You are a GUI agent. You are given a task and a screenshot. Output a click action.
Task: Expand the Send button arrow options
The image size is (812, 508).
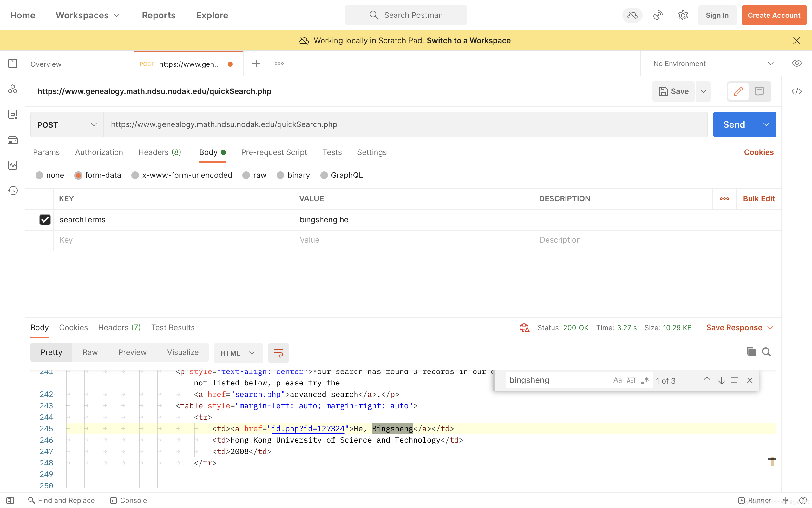766,125
